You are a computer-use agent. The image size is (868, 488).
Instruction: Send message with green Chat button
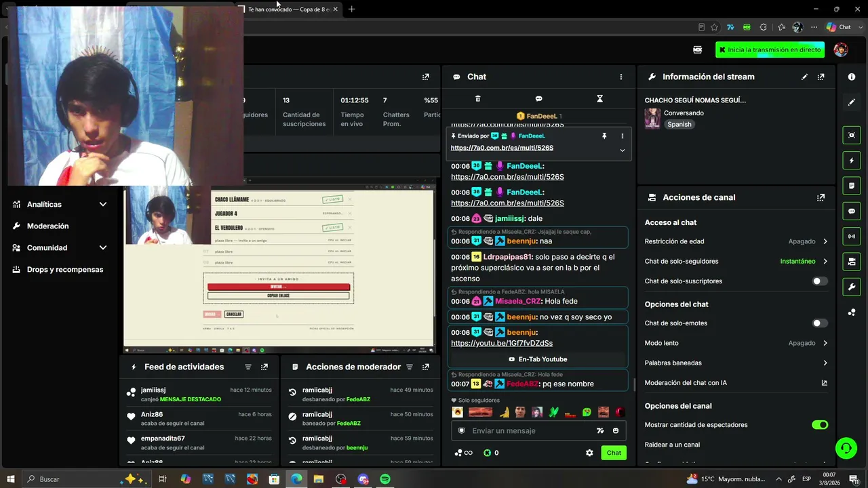click(614, 453)
